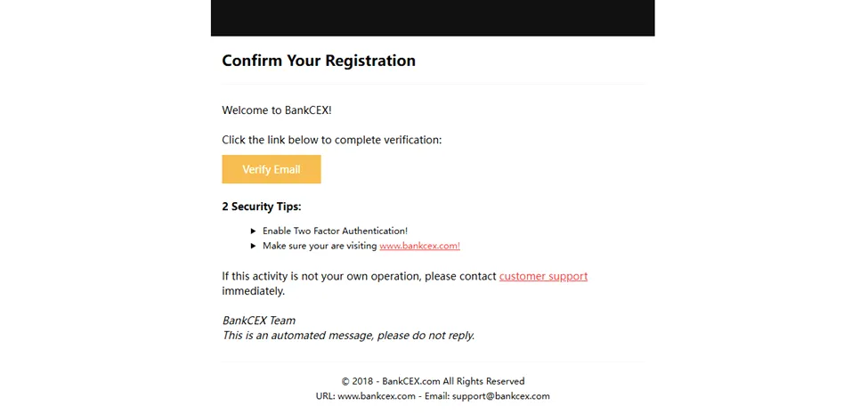Screen dimensions: 868x414
Task: Click the Confirm Your Registration heading
Action: point(319,61)
